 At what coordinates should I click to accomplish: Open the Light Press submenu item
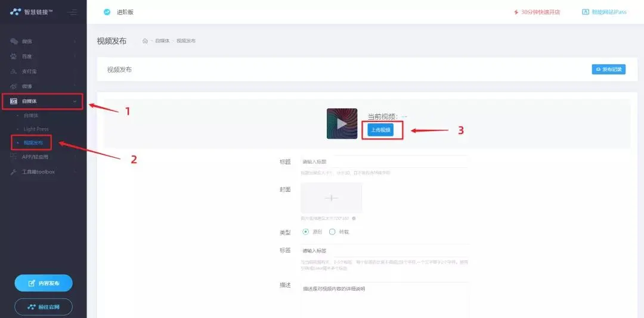pos(36,129)
